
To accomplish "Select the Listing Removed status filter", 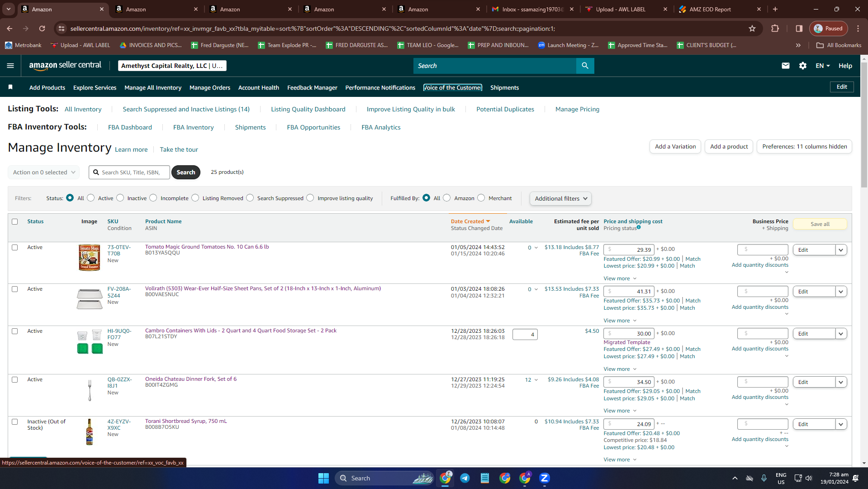I will [195, 198].
